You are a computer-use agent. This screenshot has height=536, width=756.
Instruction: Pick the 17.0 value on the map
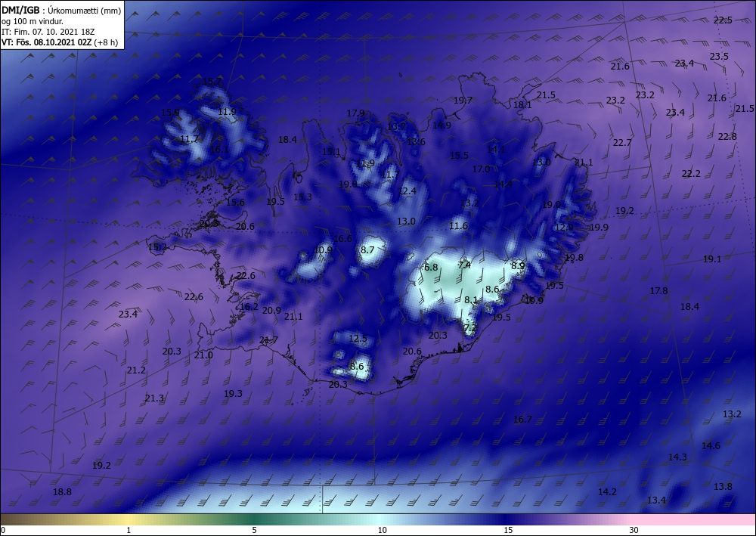tap(481, 169)
